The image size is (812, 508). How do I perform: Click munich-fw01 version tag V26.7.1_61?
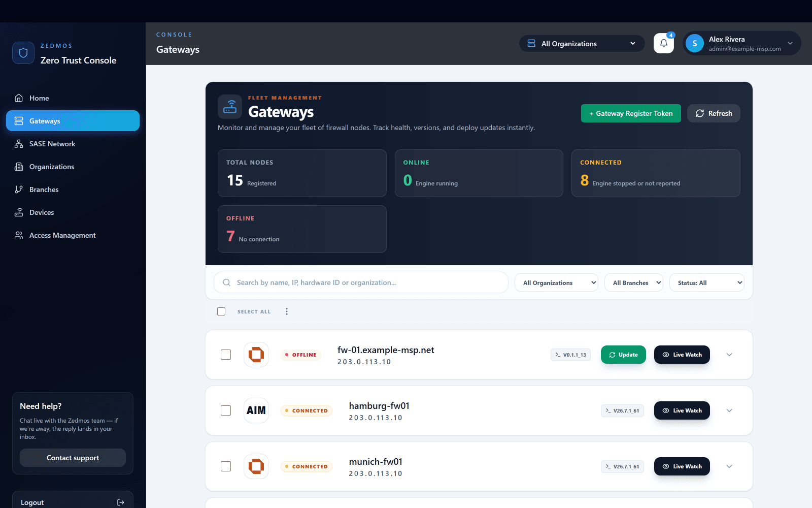622,466
